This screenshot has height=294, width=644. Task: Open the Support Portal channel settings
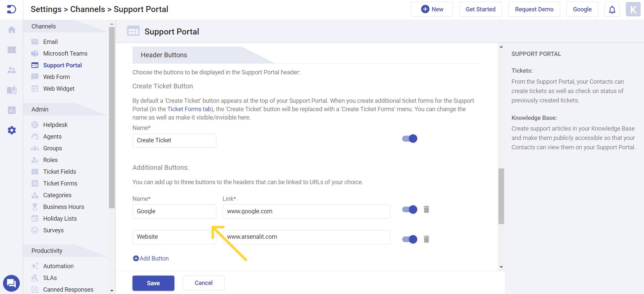pos(62,65)
